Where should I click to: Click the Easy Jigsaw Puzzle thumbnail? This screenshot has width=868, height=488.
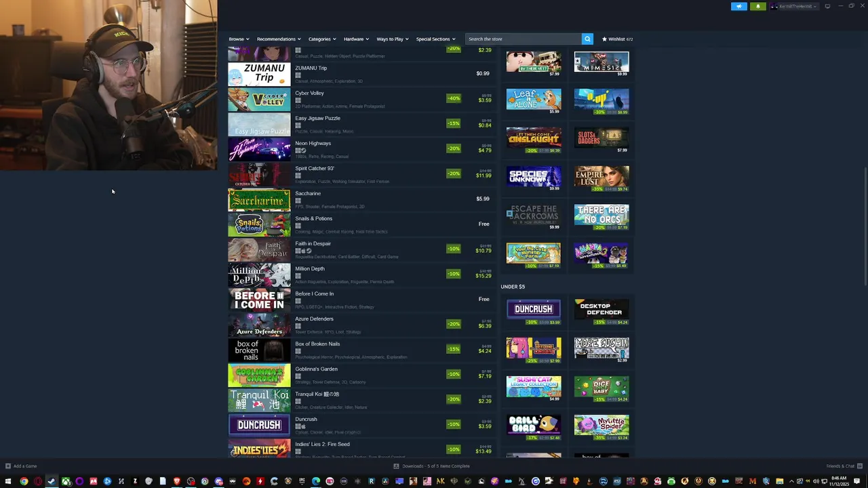[x=259, y=125]
